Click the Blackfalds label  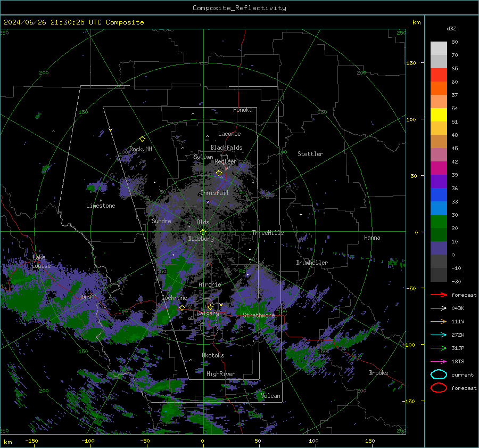tap(226, 148)
